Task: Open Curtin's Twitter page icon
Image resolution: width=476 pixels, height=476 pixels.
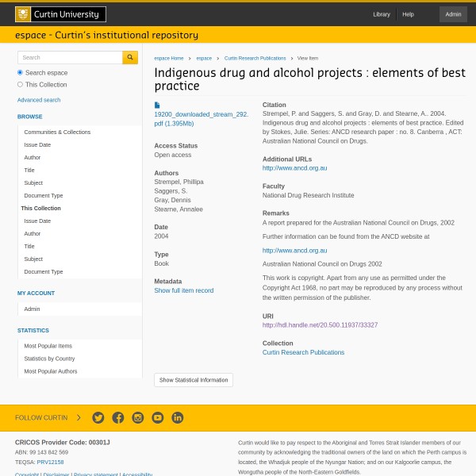Action: point(98,417)
